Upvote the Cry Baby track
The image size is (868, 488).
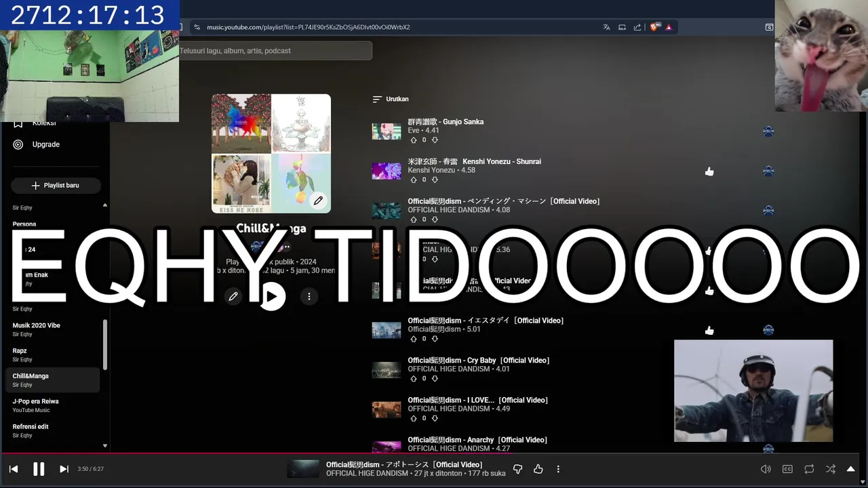pos(414,378)
